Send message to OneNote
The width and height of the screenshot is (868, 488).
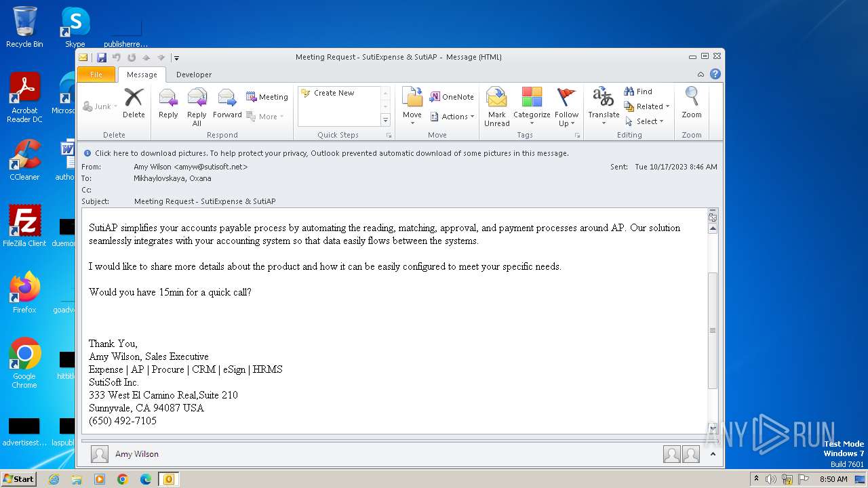452,97
